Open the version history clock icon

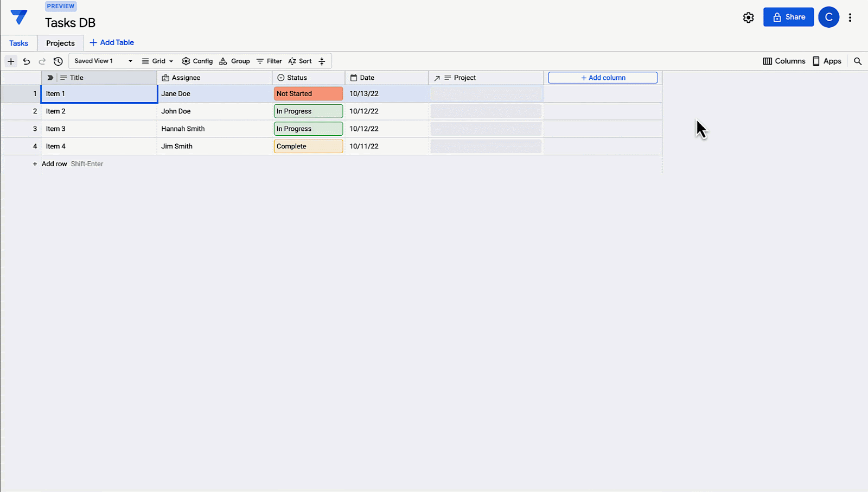tap(58, 61)
